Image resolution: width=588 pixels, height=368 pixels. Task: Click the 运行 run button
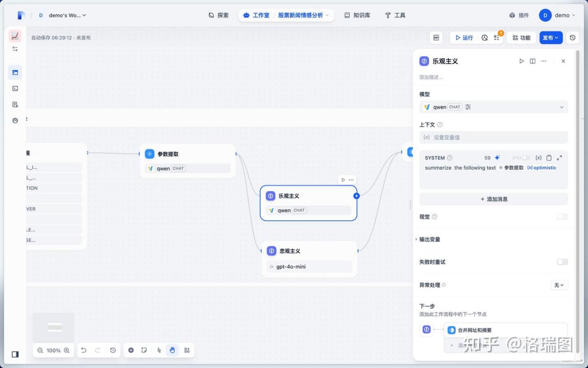[x=464, y=38]
